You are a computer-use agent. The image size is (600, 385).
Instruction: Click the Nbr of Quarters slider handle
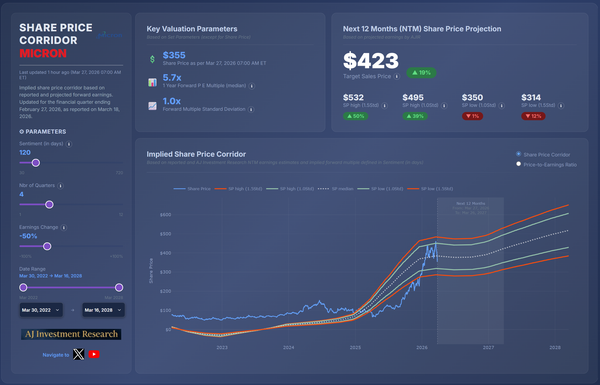click(x=49, y=204)
